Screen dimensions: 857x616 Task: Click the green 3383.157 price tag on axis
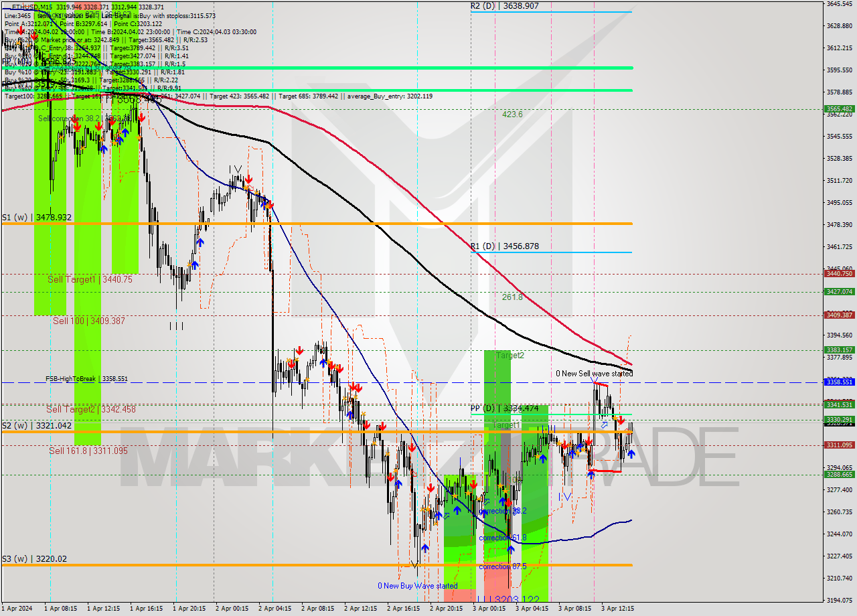pyautogui.click(x=839, y=350)
